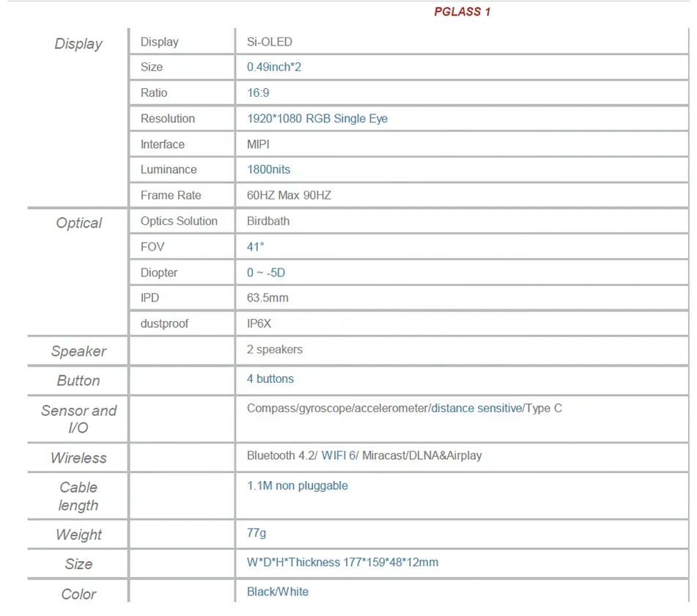Select the 'MIPI' interface value
Screen dimensions: 697x616
pyautogui.click(x=258, y=144)
